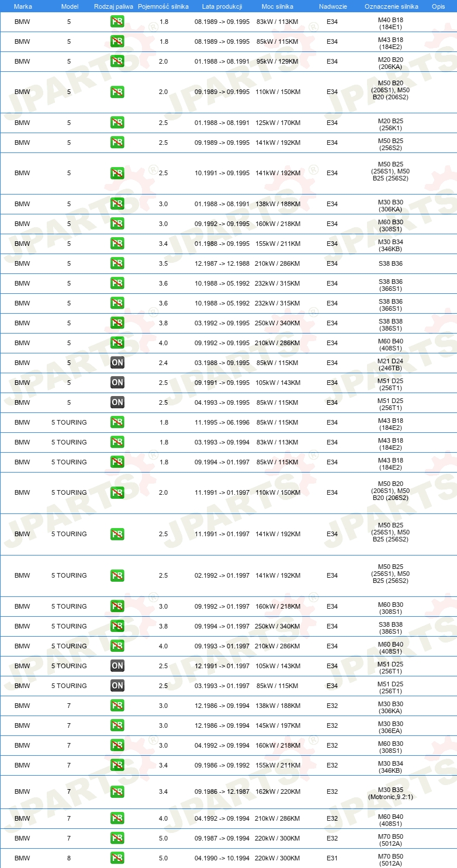Select the petrol icon in the BMW 7 4.0 row
The image size is (457, 868).
coord(117,818)
